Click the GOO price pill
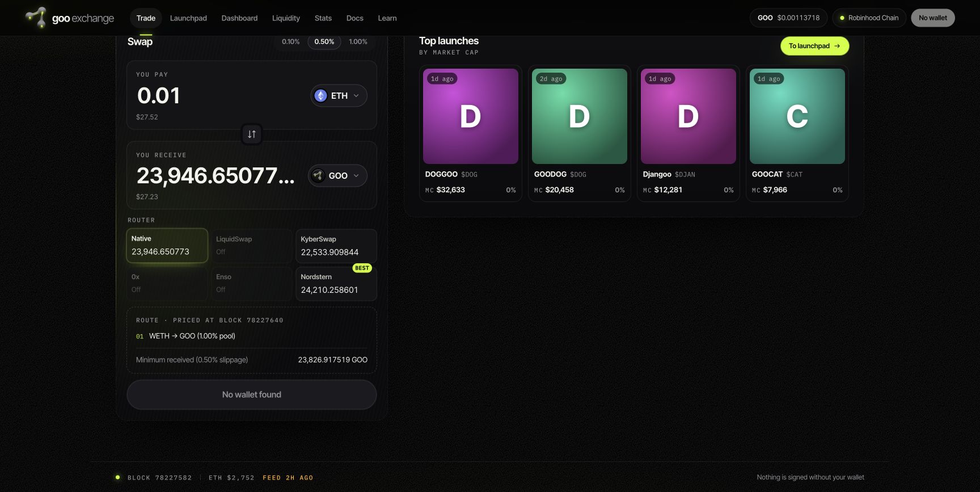This screenshot has height=492, width=980. [788, 18]
